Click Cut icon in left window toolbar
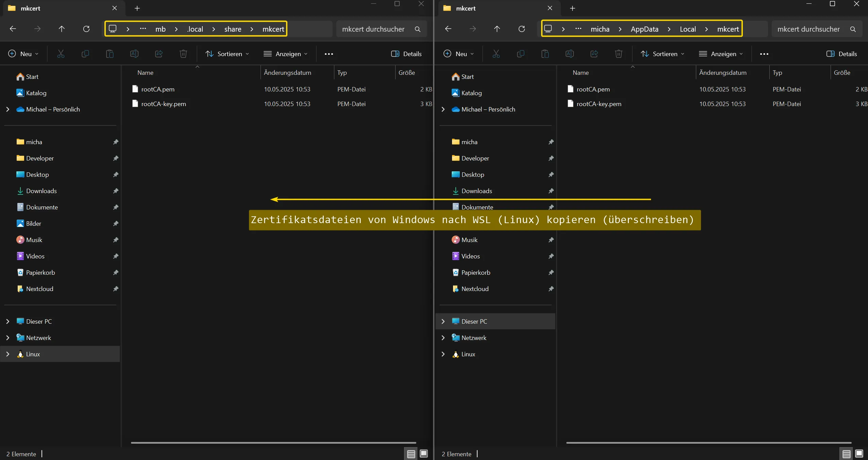 (61, 54)
